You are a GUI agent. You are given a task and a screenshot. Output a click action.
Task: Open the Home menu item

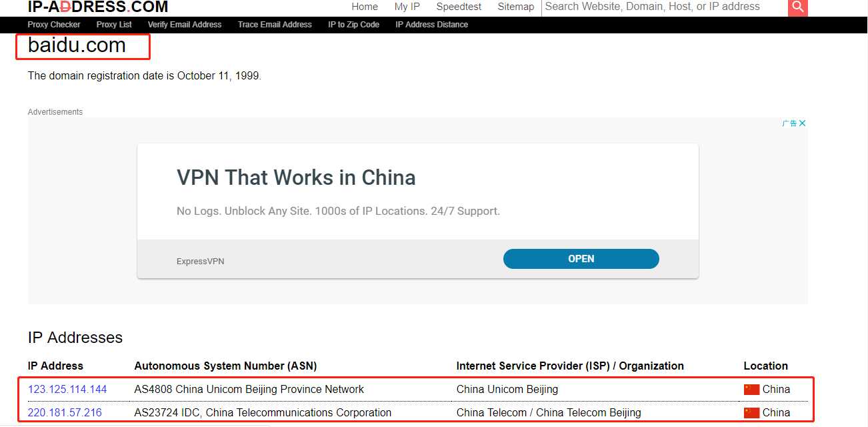point(365,7)
